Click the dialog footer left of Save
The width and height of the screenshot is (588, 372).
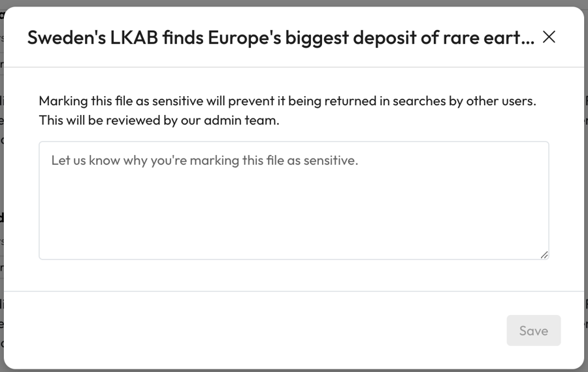click(x=261, y=330)
